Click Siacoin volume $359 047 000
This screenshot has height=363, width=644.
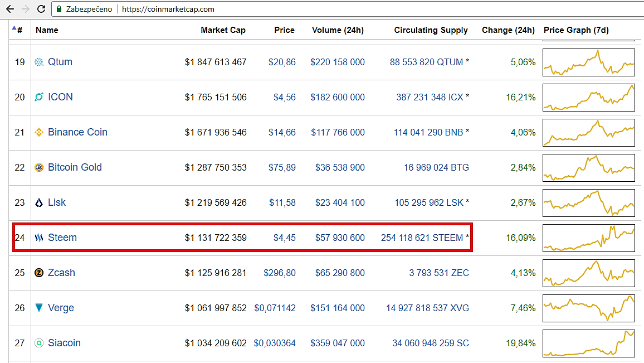(x=337, y=343)
